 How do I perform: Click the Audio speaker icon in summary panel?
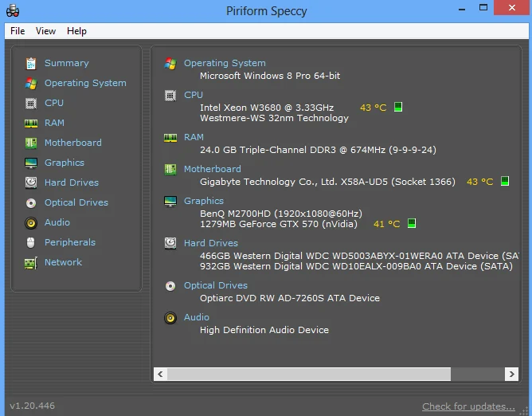click(170, 318)
